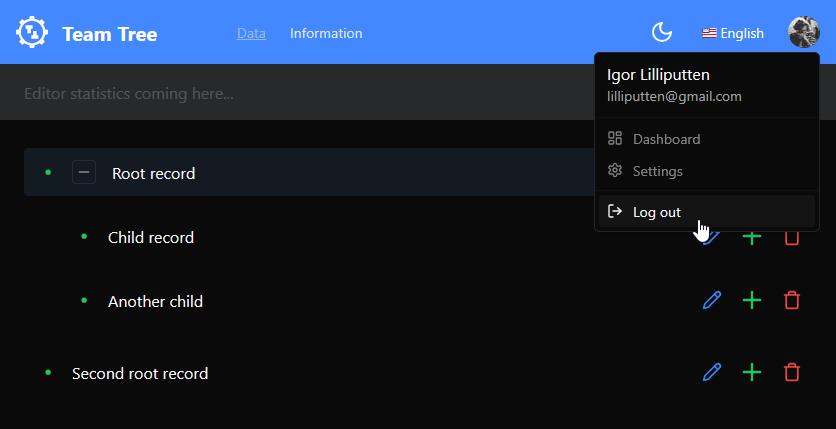Delete the Child record entry
Image resolution: width=836 pixels, height=429 pixels.
(792, 238)
